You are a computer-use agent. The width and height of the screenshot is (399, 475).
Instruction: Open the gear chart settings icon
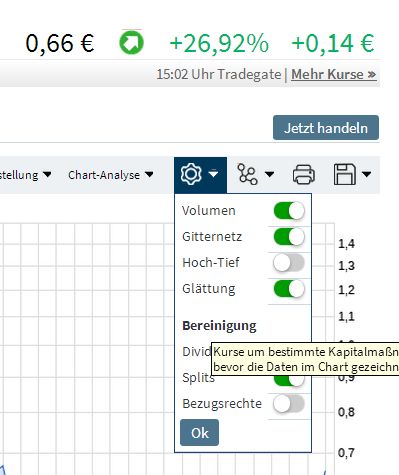(191, 174)
